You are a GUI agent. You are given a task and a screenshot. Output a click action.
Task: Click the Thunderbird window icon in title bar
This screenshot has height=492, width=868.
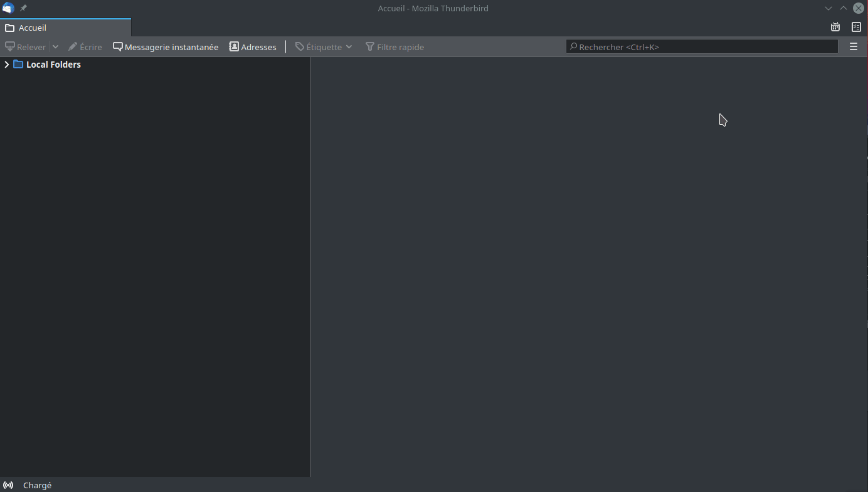point(8,8)
